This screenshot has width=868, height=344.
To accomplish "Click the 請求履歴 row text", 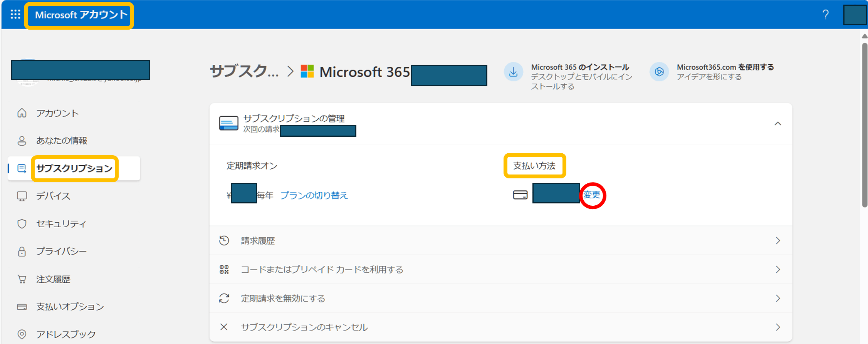I will (258, 241).
